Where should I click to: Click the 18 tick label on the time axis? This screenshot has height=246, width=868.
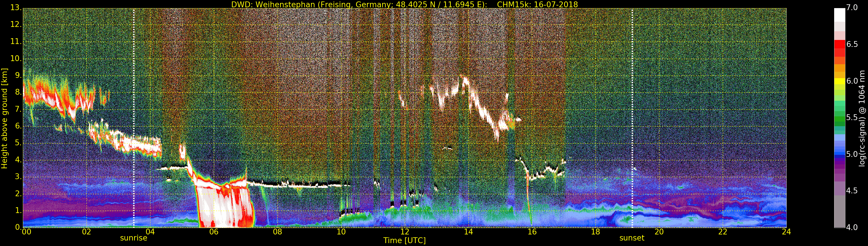coord(595,232)
